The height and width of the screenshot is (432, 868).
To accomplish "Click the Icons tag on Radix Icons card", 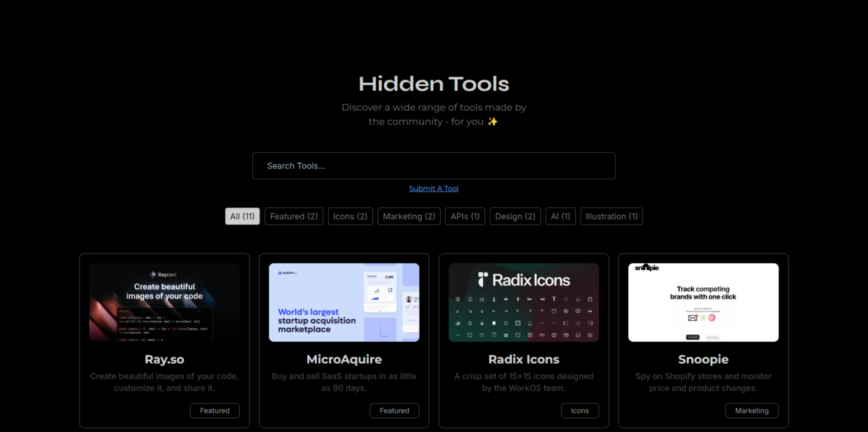I will pos(580,410).
